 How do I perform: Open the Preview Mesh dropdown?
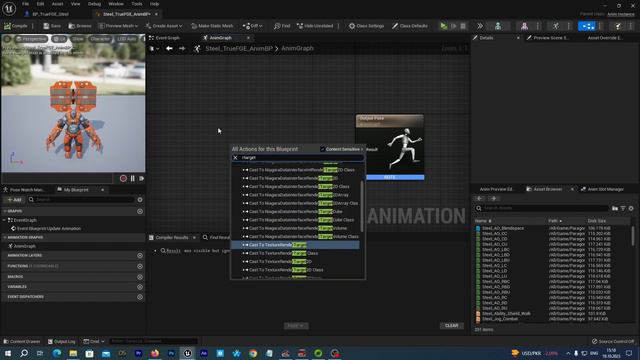[118, 26]
